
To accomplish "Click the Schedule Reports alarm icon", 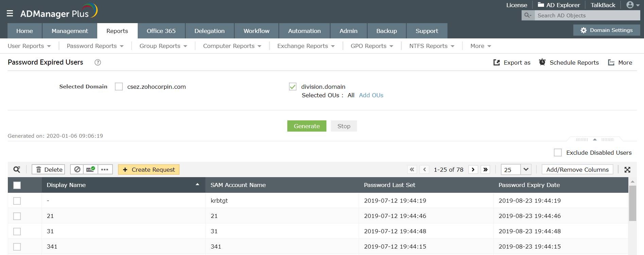I will [542, 62].
